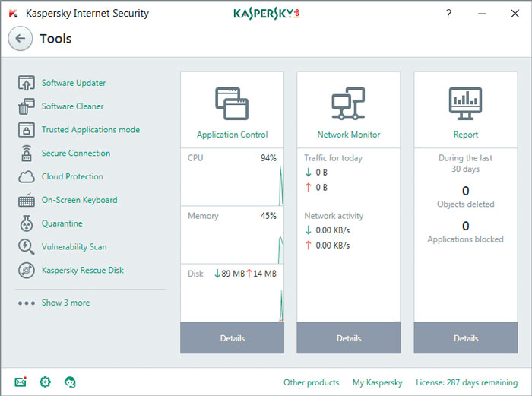Image resolution: width=532 pixels, height=396 pixels.
Task: Expand the list with Show 3 more
Action: tap(66, 303)
